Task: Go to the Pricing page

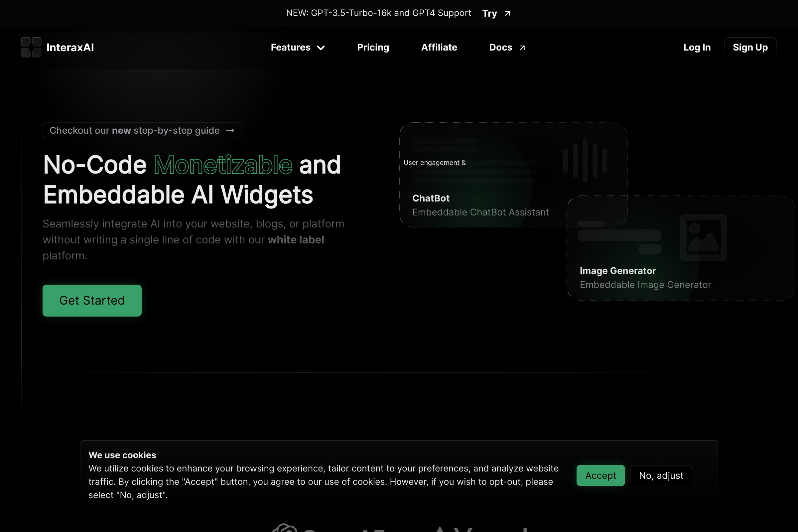Action: 373,48
